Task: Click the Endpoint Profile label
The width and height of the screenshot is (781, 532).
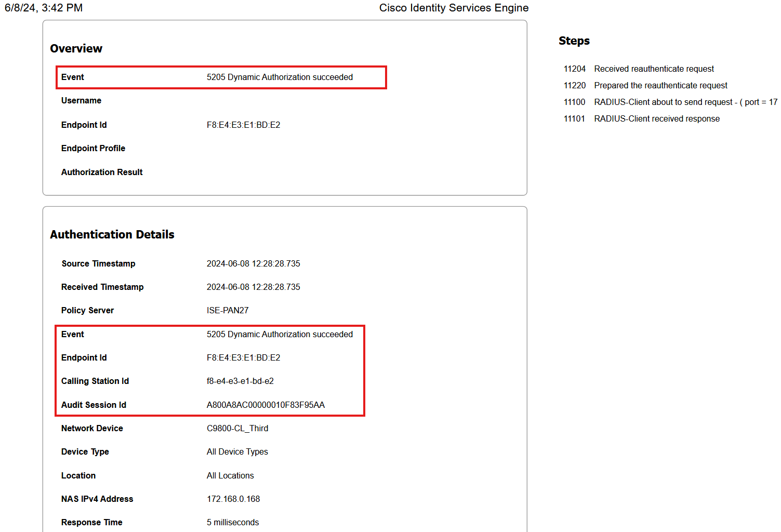Action: point(93,149)
